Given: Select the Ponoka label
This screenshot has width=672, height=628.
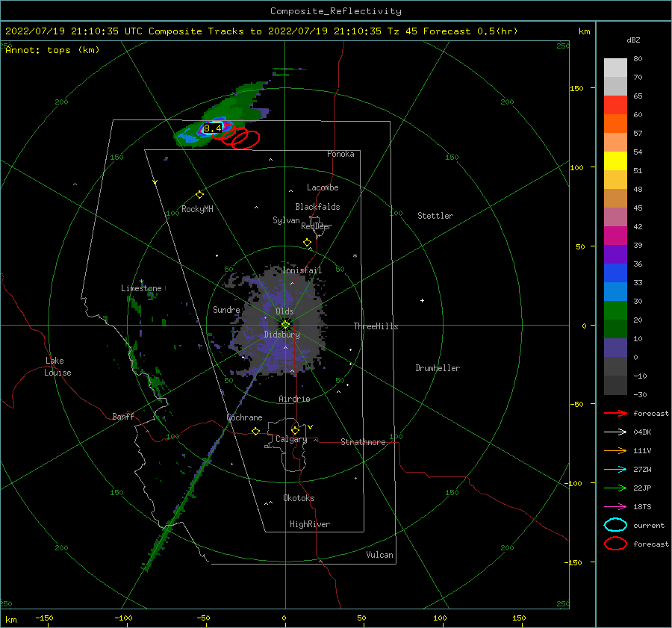Looking at the screenshot, I should tap(340, 154).
